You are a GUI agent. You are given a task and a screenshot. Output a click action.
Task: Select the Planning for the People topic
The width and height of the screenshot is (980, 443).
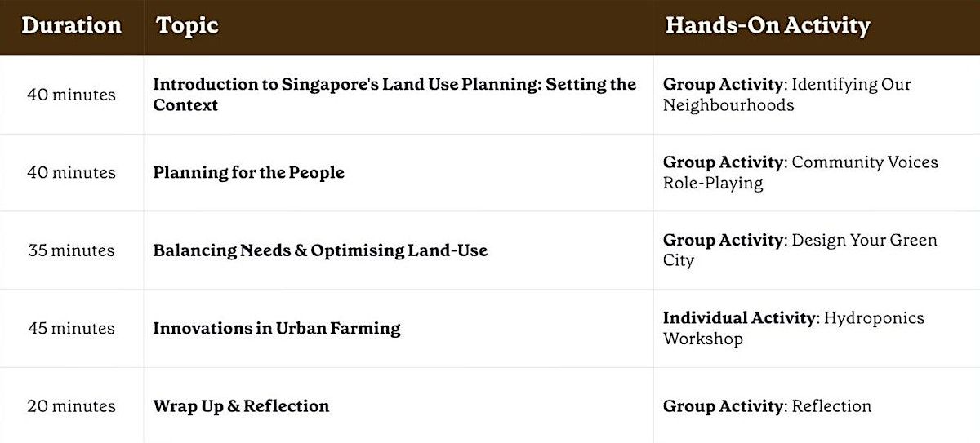click(248, 173)
